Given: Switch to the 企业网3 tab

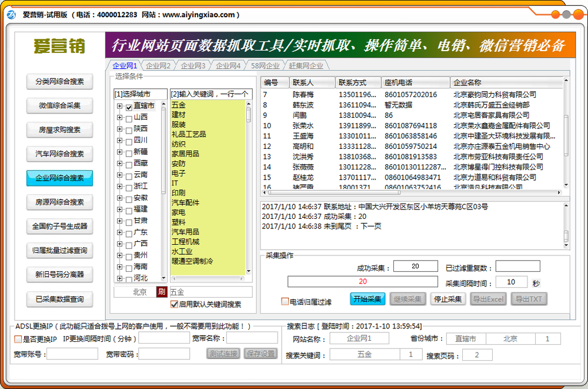Looking at the screenshot, I should 193,66.
